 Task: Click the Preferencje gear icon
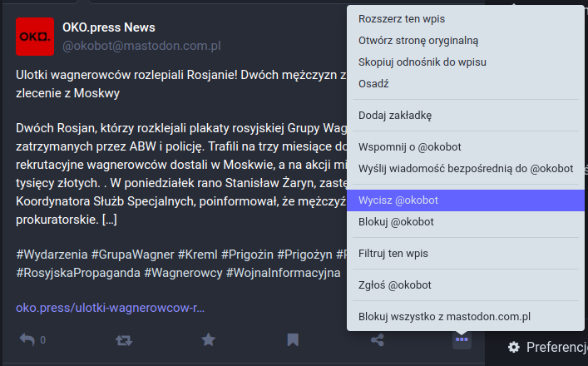click(514, 347)
